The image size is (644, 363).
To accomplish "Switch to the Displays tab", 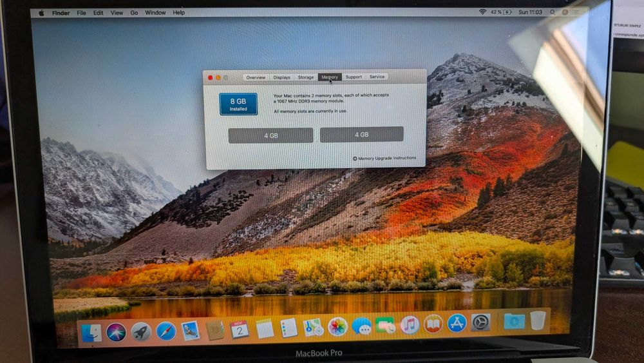I will [x=282, y=77].
